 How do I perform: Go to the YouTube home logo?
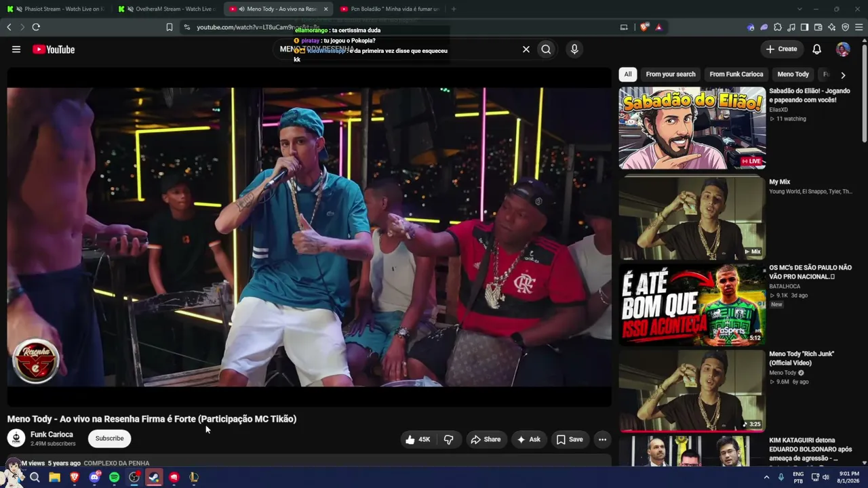(x=54, y=49)
